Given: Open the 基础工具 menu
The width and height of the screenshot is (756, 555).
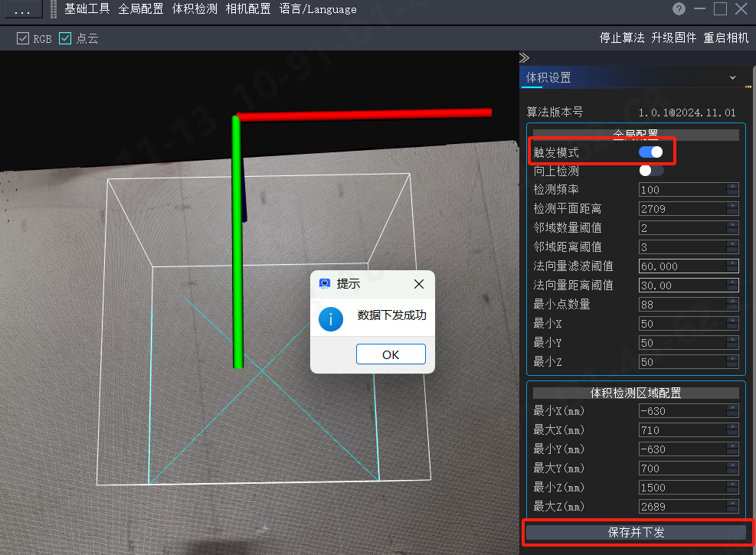Looking at the screenshot, I should pos(87,9).
